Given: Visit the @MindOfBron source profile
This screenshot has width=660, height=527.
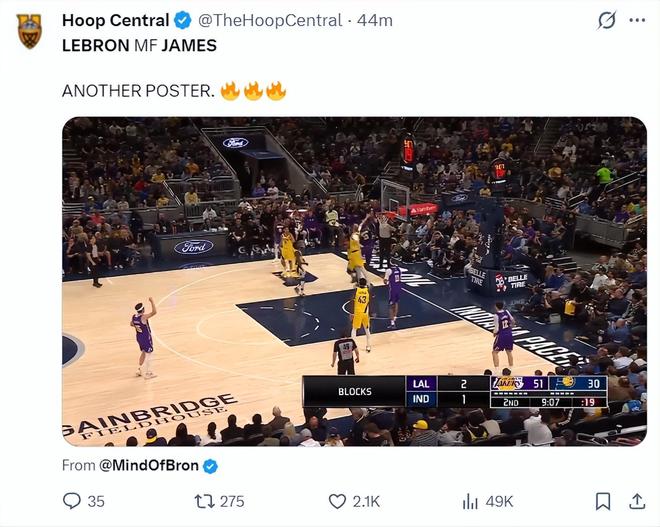Looking at the screenshot, I should click(x=149, y=466).
